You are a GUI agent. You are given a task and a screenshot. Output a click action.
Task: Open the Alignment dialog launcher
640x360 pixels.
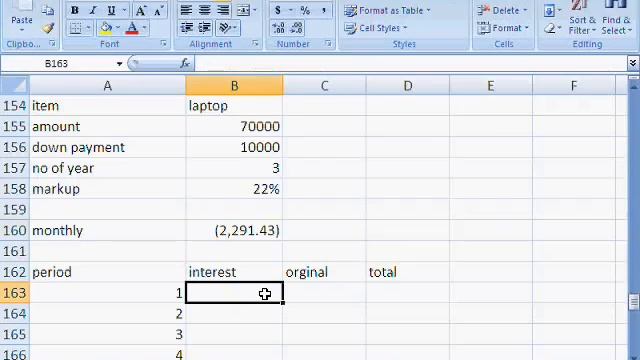[x=256, y=43]
